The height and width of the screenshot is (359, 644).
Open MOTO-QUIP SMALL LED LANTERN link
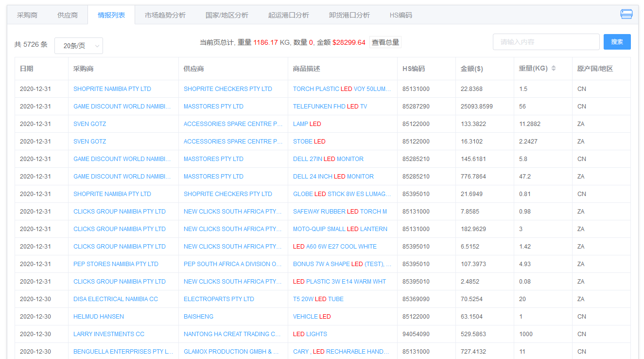340,229
